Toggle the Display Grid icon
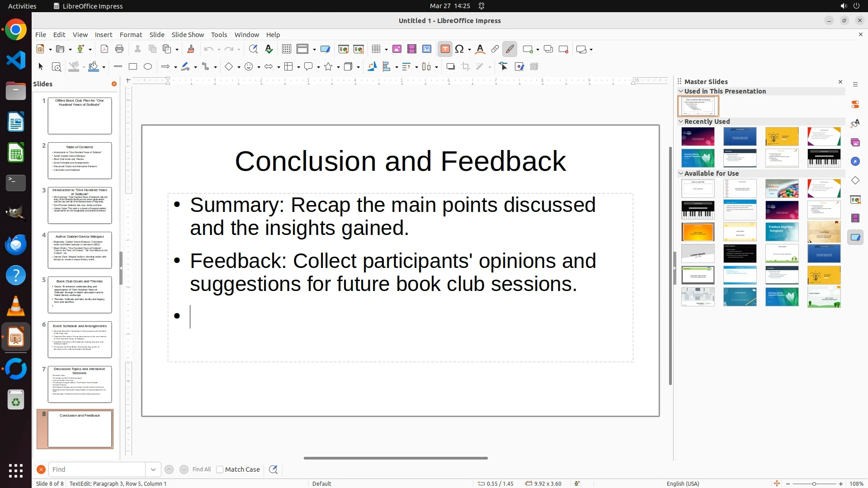 click(286, 49)
